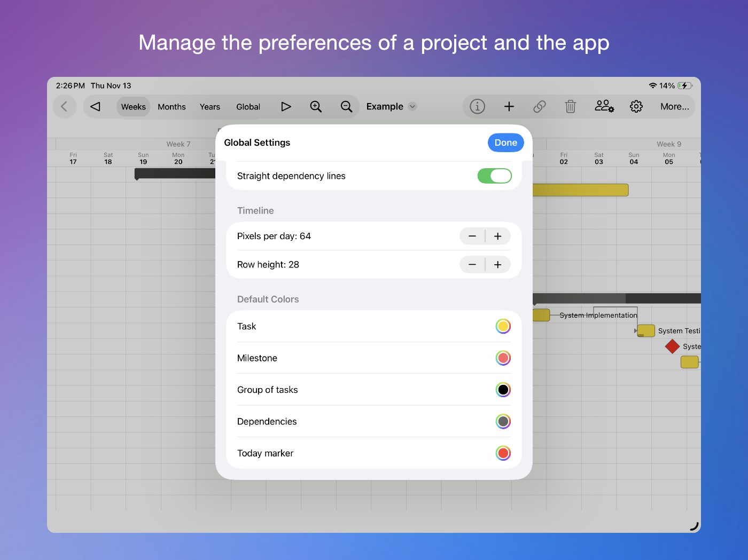Click the back chevron button
This screenshot has width=748, height=560.
tap(64, 107)
